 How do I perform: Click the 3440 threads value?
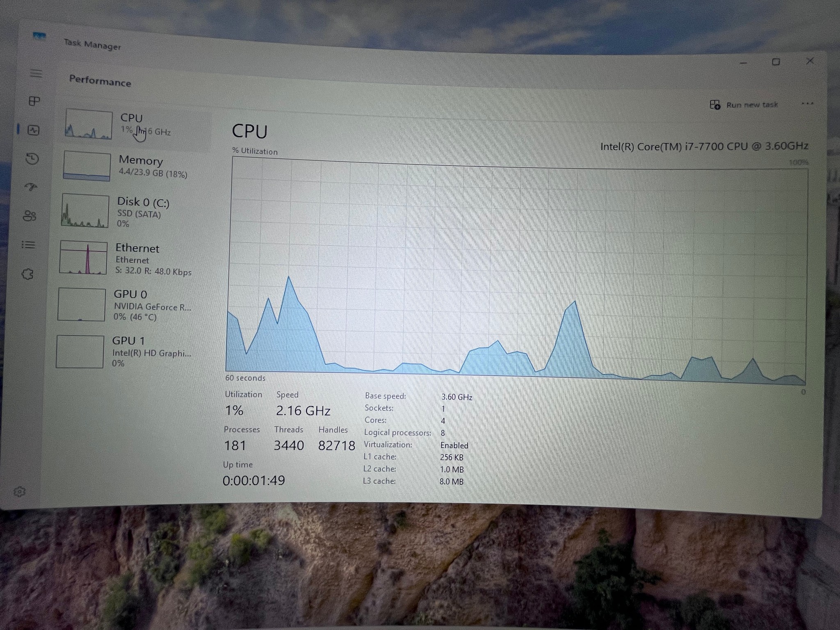click(x=289, y=445)
